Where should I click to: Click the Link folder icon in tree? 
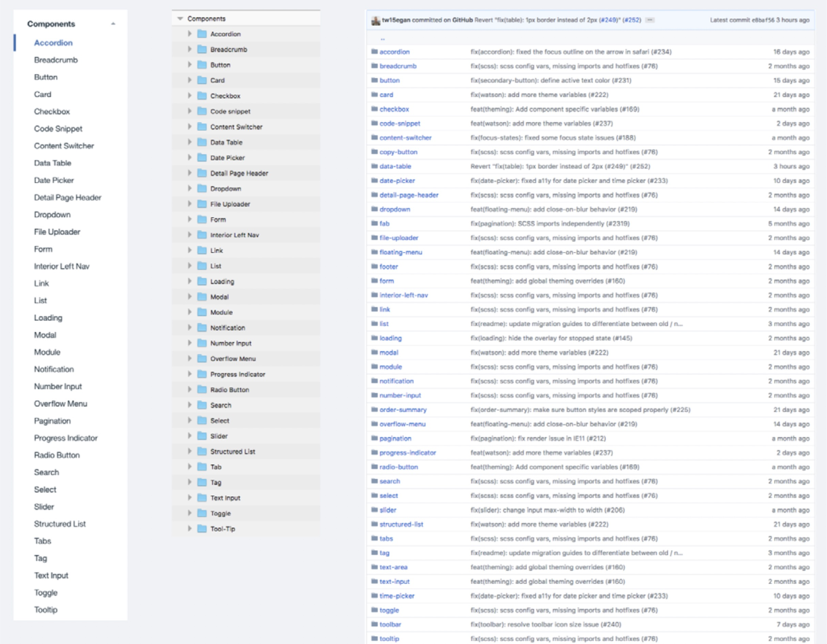(202, 250)
